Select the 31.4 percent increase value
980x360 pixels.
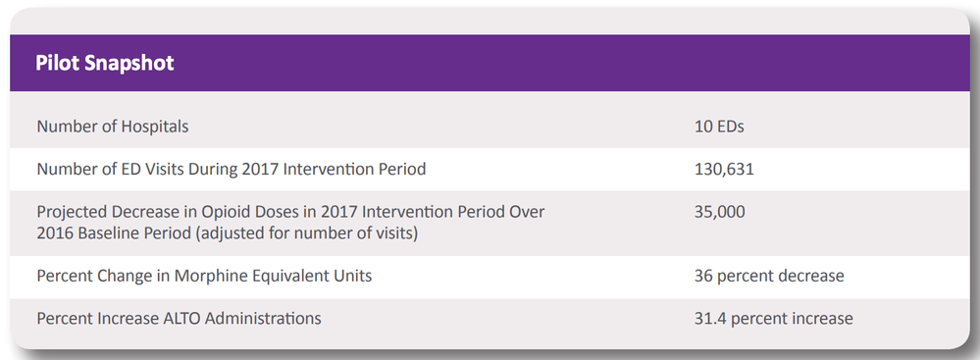(x=773, y=318)
